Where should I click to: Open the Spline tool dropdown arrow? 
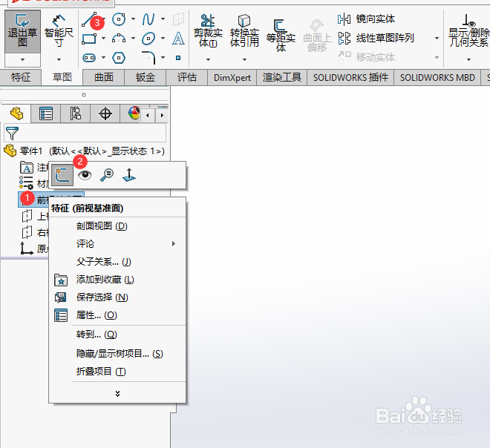(x=163, y=19)
